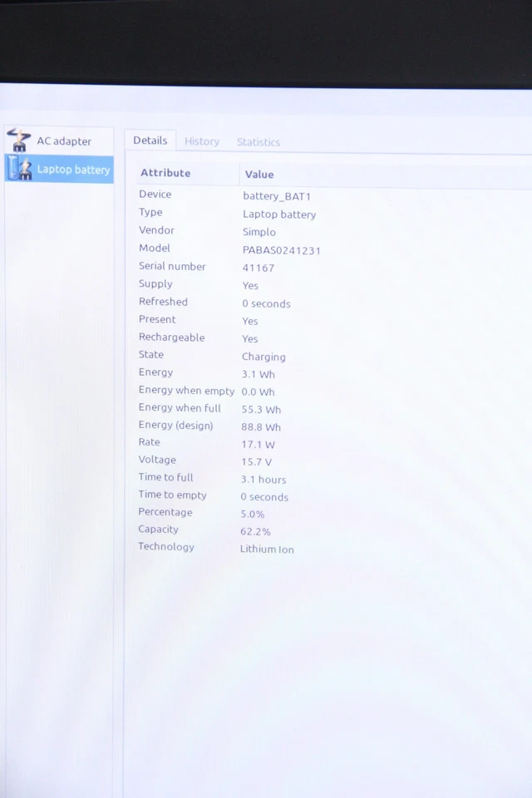Select the Rechargeable attribute row
This screenshot has width=532, height=798.
tap(171, 337)
